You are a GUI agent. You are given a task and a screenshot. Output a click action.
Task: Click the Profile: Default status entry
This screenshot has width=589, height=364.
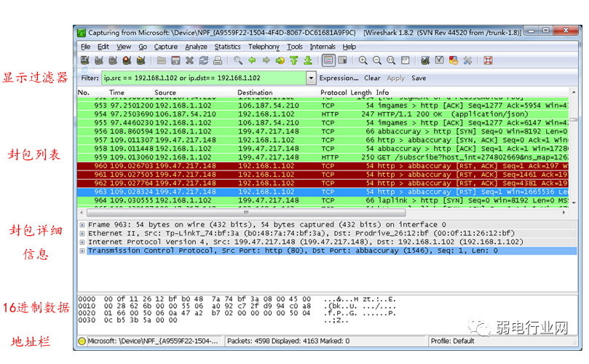tap(452, 341)
